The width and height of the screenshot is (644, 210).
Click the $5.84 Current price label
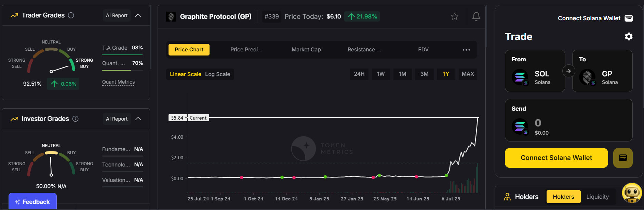(x=189, y=118)
